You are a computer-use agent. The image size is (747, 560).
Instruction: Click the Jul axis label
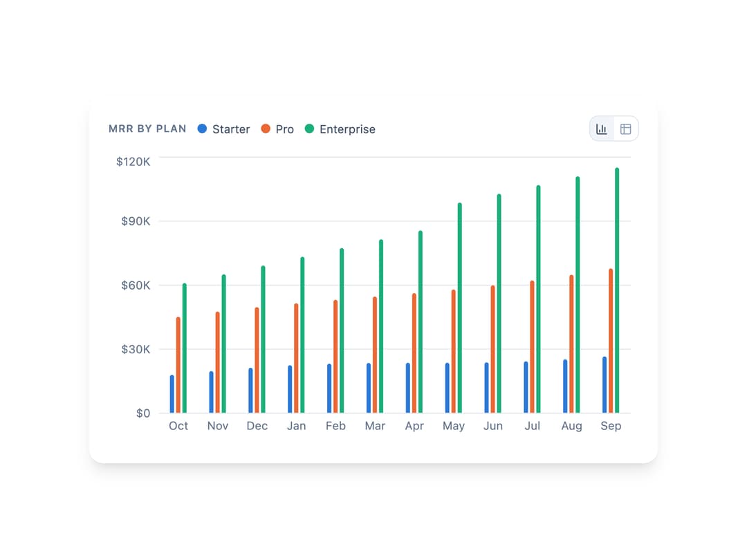pos(532,426)
